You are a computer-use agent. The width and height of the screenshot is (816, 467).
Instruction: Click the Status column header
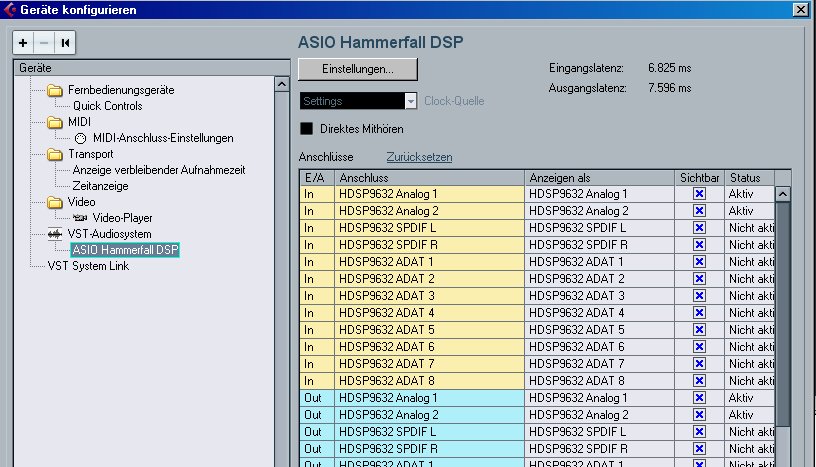click(x=749, y=178)
